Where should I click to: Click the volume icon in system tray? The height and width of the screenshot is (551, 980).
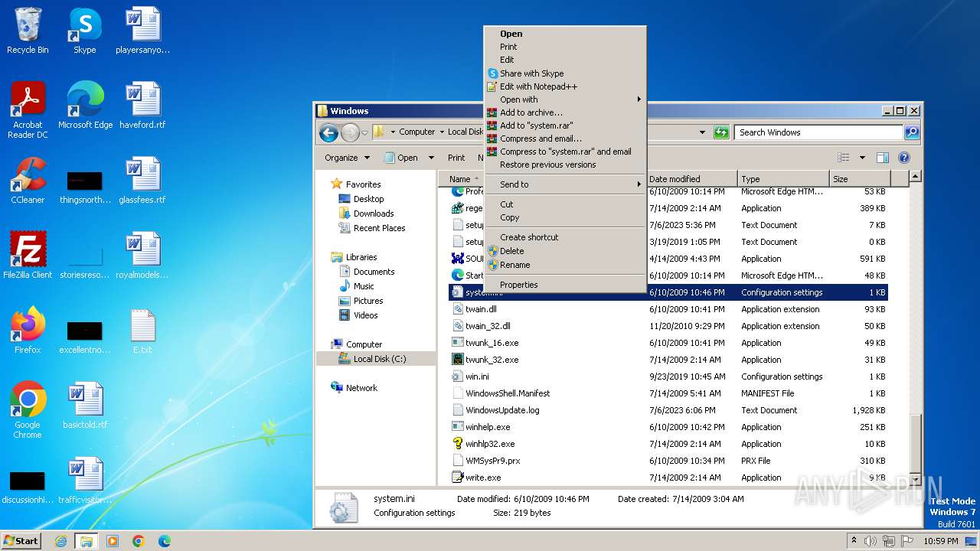pyautogui.click(x=871, y=541)
